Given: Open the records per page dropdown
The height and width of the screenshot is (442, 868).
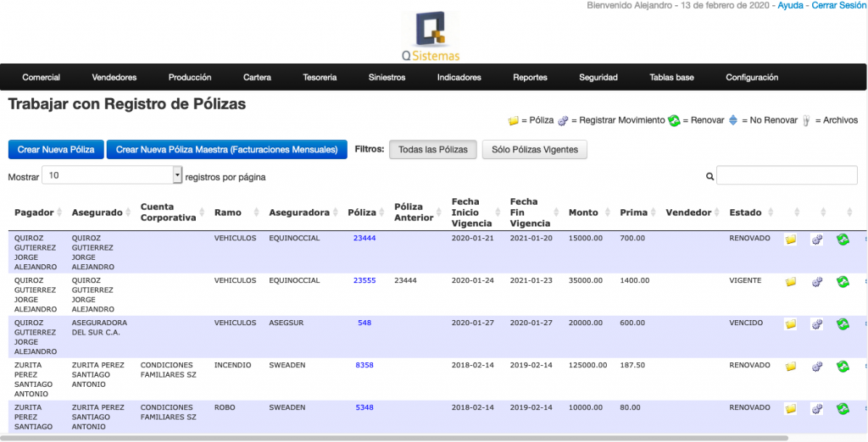Looking at the screenshot, I should tap(112, 175).
